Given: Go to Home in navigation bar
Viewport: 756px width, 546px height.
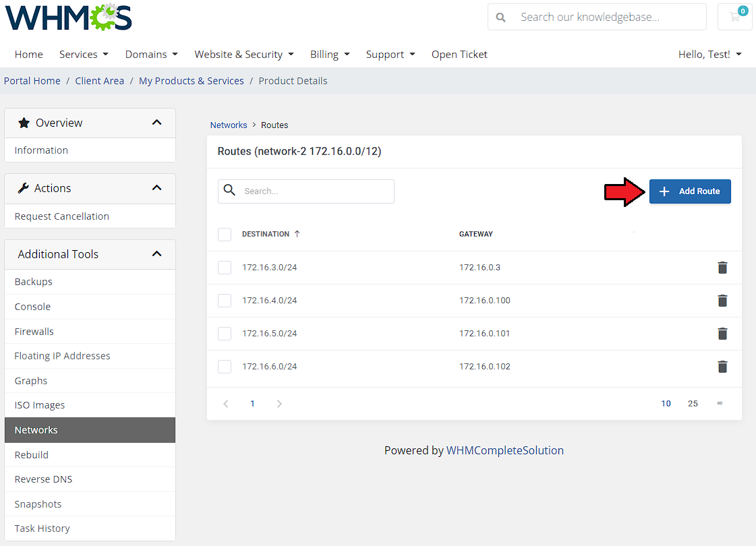Looking at the screenshot, I should point(29,55).
